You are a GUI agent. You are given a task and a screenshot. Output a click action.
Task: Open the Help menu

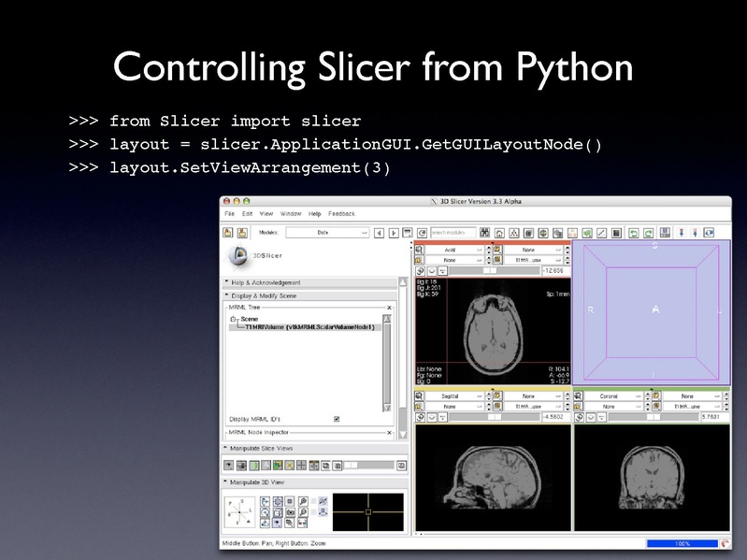(314, 214)
